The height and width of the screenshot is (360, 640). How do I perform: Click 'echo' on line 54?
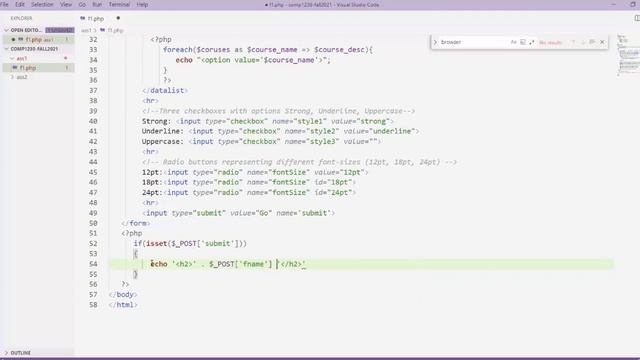(x=159, y=264)
